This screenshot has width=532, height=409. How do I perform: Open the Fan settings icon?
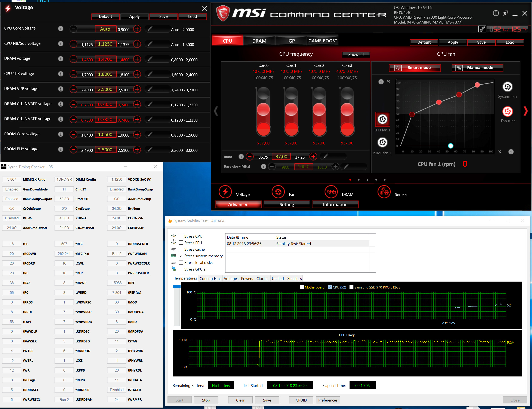pyautogui.click(x=278, y=192)
